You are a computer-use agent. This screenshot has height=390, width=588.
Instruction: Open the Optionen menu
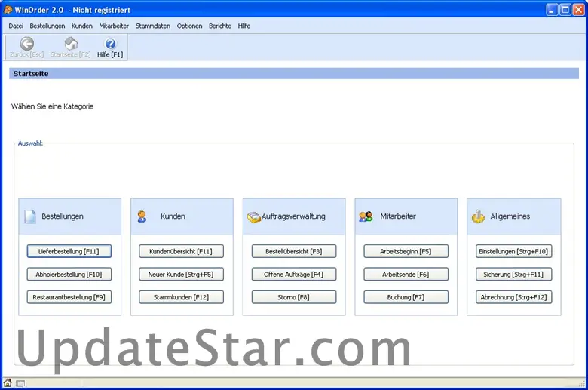pos(189,26)
